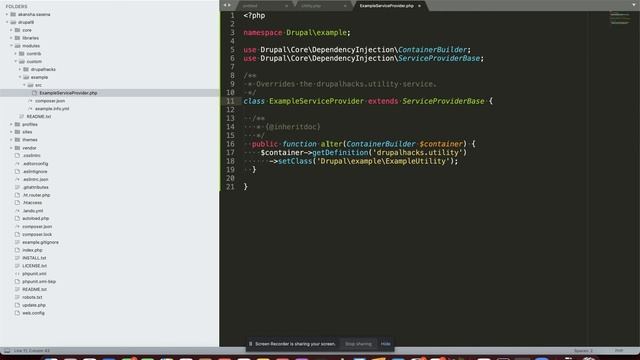Click the autoload.php file icon

pos(17,218)
